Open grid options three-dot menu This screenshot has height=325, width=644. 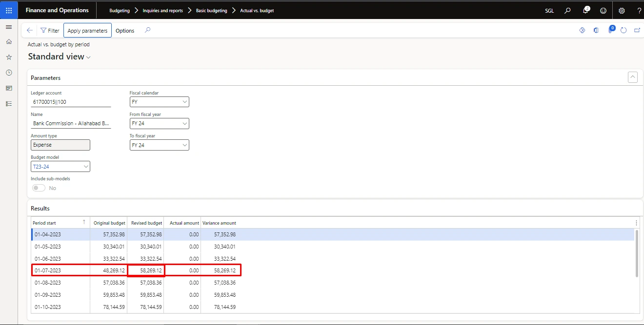coord(636,223)
